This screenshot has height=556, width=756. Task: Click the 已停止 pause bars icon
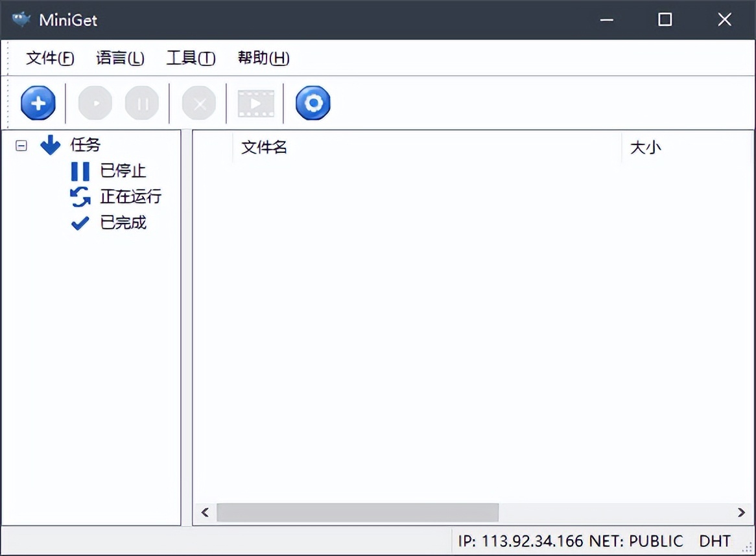pyautogui.click(x=79, y=170)
